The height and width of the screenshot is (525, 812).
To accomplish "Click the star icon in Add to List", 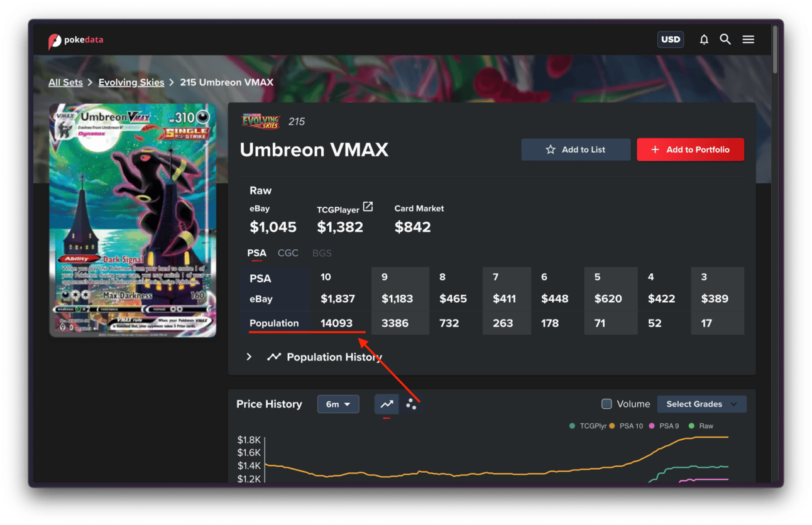I will point(551,149).
